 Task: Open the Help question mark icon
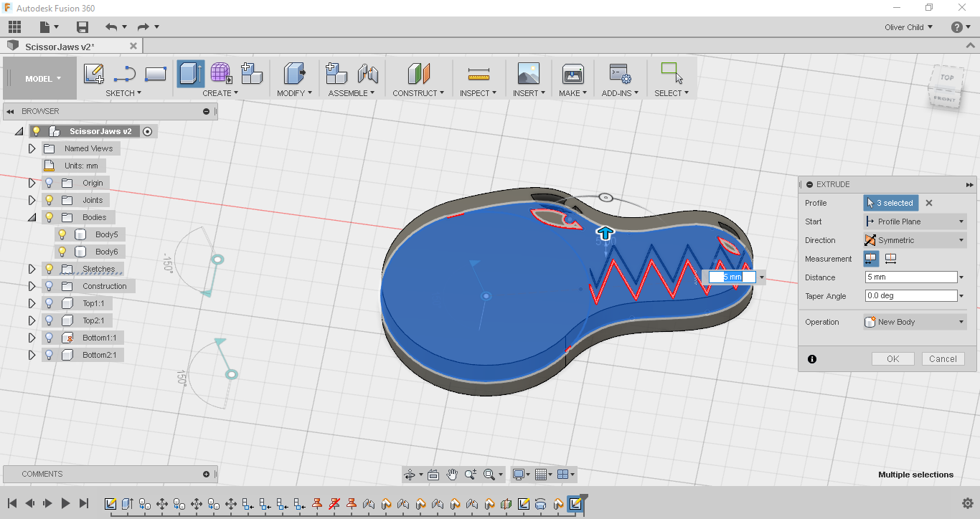click(957, 27)
